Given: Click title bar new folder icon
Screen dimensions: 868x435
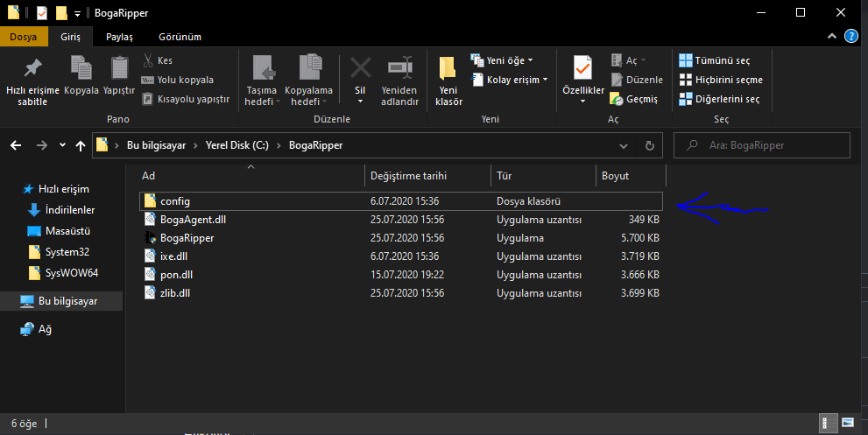Looking at the screenshot, I should 61,13.
